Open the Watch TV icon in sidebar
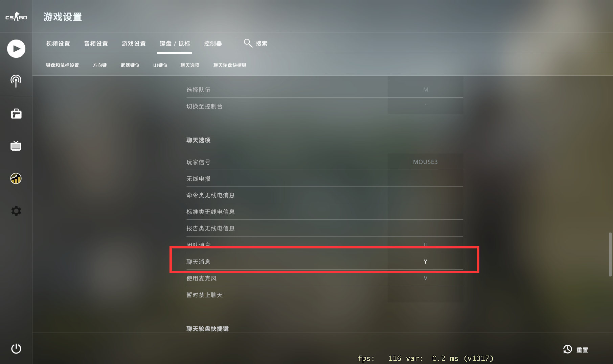This screenshot has height=364, width=613. tap(16, 146)
